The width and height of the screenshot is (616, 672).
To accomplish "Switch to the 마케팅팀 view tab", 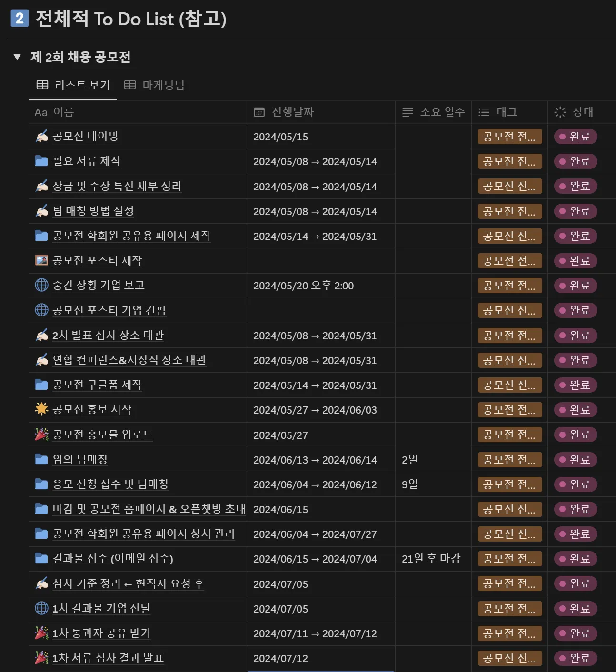I will [154, 85].
